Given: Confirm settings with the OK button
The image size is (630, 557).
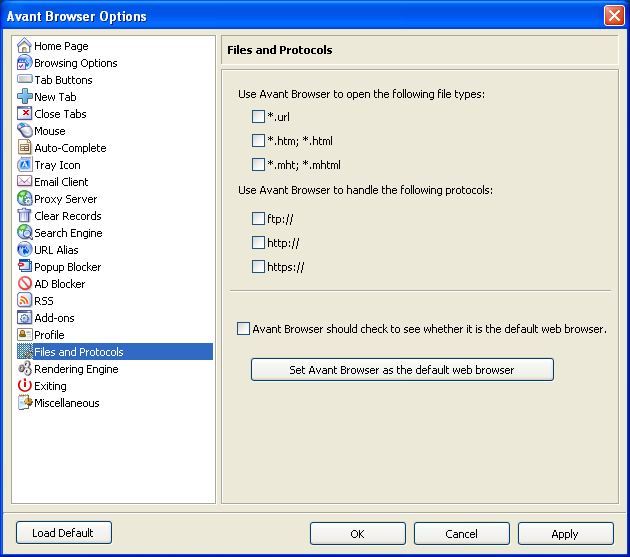Looking at the screenshot, I should (358, 534).
